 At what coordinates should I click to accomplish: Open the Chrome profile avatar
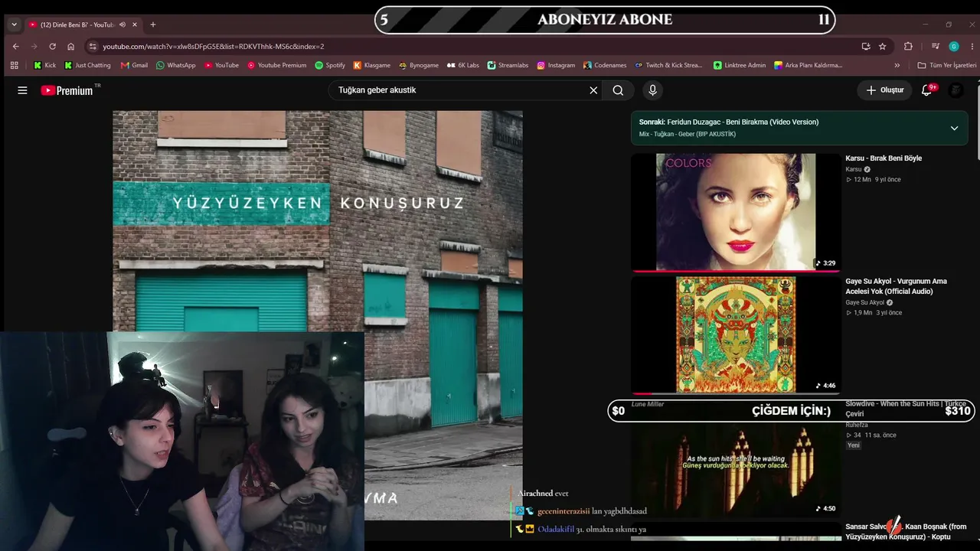pos(954,46)
